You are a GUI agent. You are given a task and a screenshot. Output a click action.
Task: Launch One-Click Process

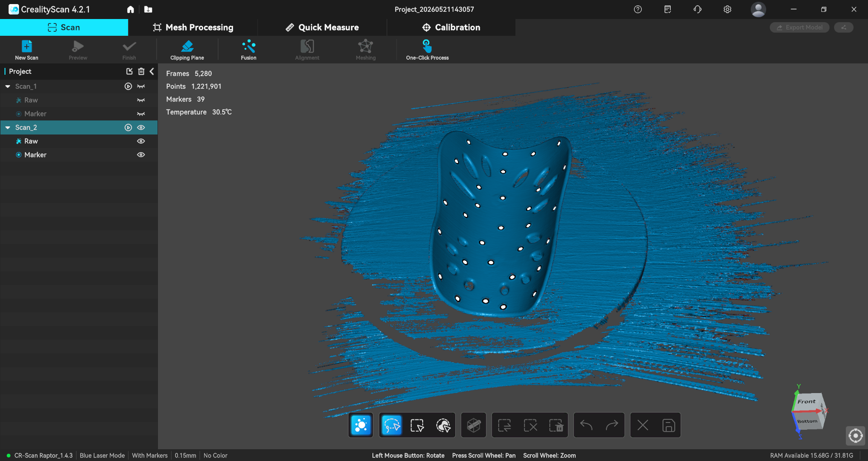coord(427,50)
